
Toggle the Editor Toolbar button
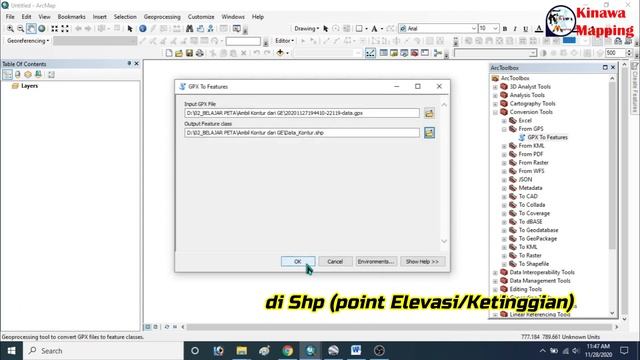[370, 53]
